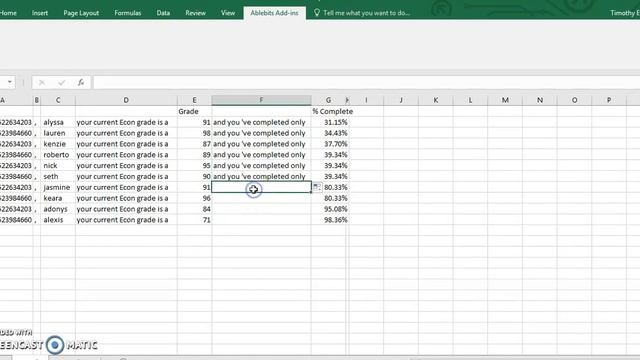Open the View ribbon tab
640x360 pixels.
coord(228,13)
